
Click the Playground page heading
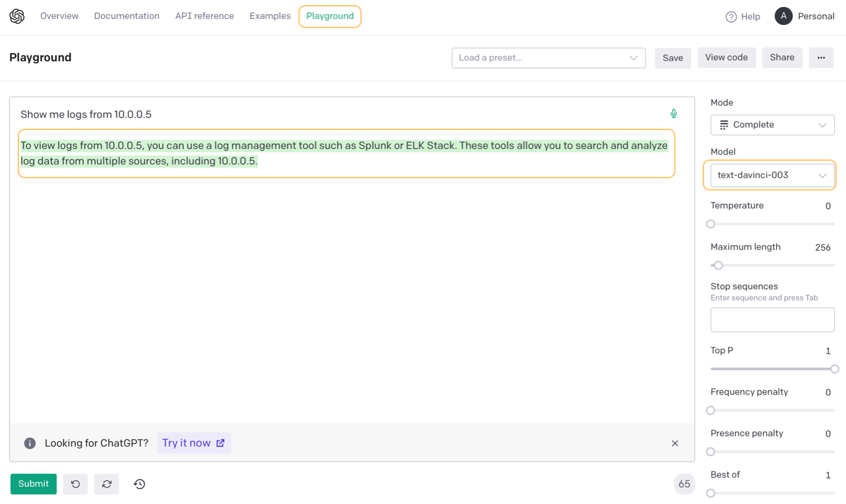coord(40,57)
